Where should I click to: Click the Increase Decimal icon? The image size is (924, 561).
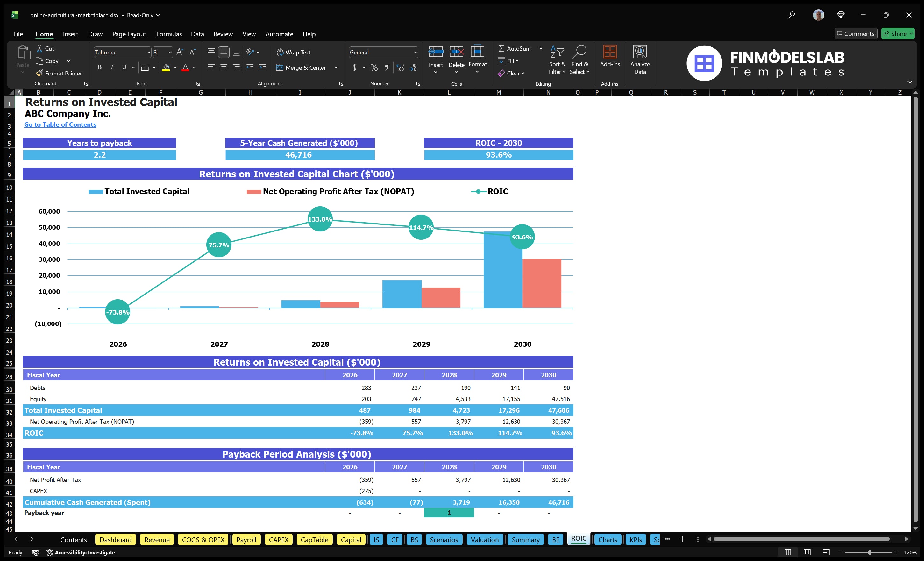400,67
